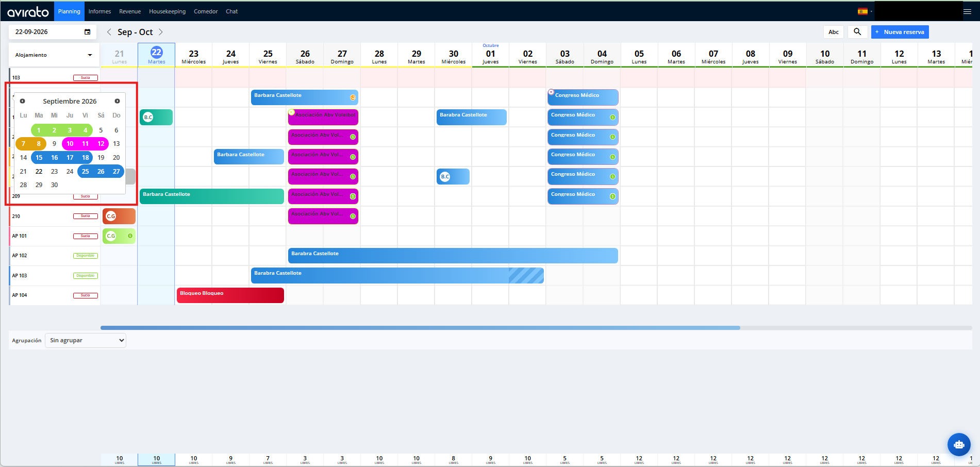This screenshot has width=980, height=467.
Task: Click the Sucia status of AP 104
Action: coord(85,295)
